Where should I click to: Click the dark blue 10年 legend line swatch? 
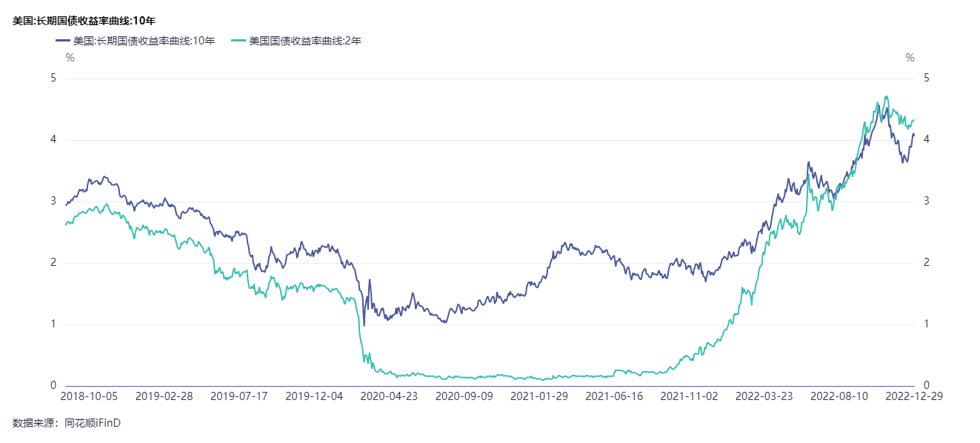click(x=62, y=41)
